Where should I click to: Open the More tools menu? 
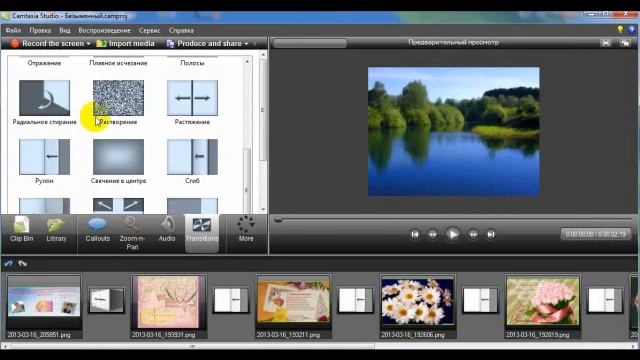[246, 229]
